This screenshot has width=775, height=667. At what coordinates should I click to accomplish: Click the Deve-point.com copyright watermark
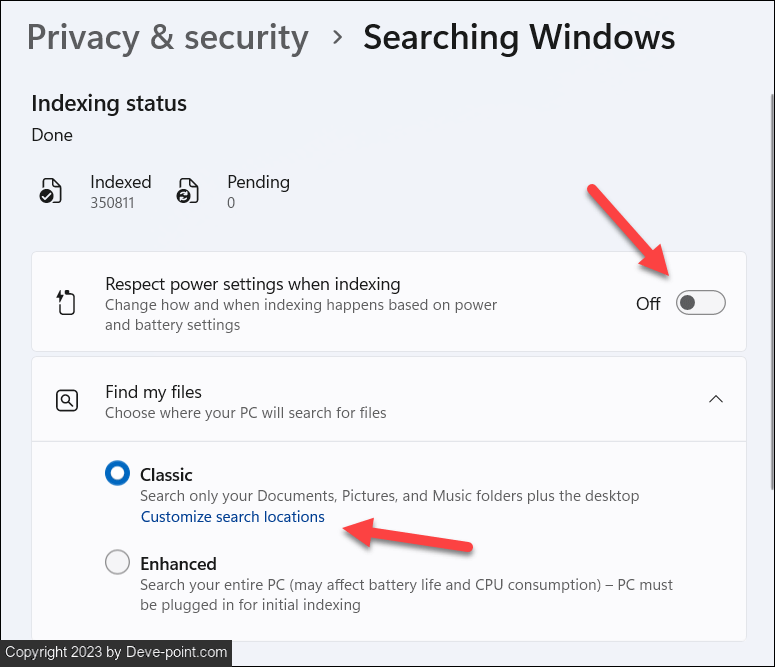click(116, 653)
